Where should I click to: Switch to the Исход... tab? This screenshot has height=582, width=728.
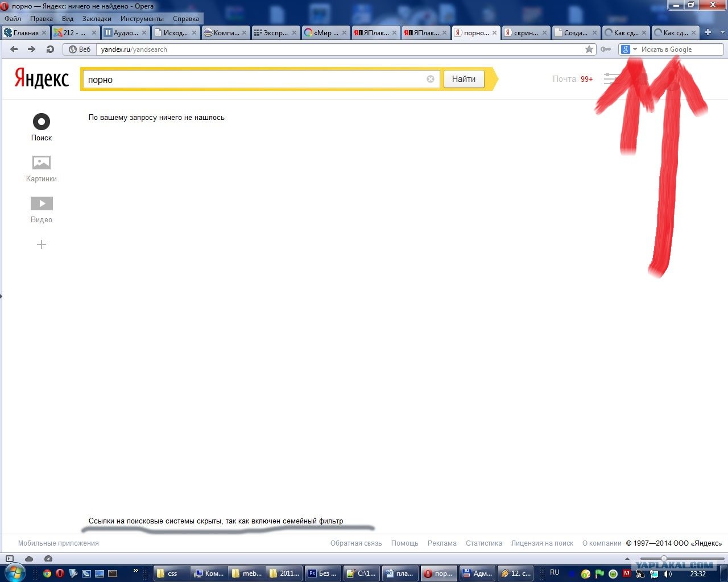(x=176, y=32)
